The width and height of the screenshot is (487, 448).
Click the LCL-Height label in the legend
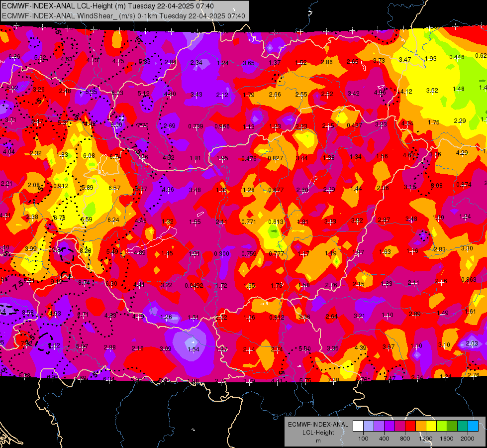tap(318, 433)
